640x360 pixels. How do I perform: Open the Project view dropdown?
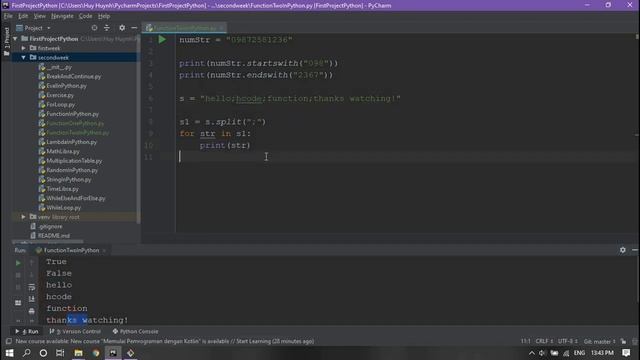click(33, 28)
